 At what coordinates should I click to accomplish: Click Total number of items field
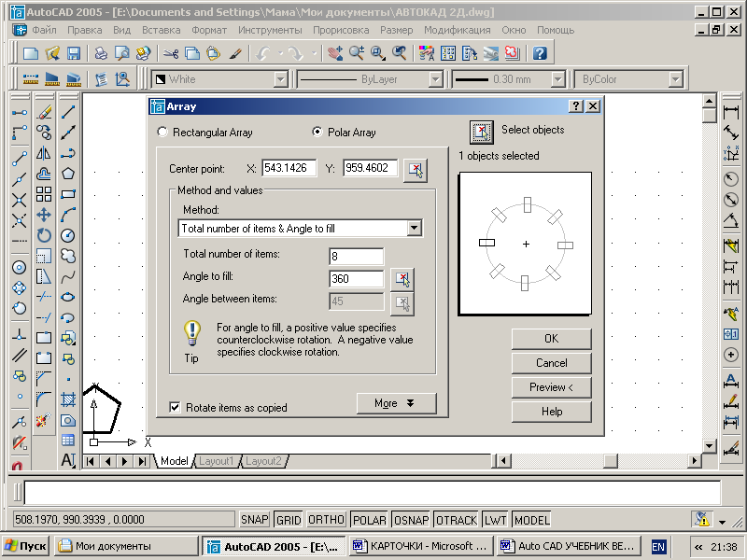(357, 256)
